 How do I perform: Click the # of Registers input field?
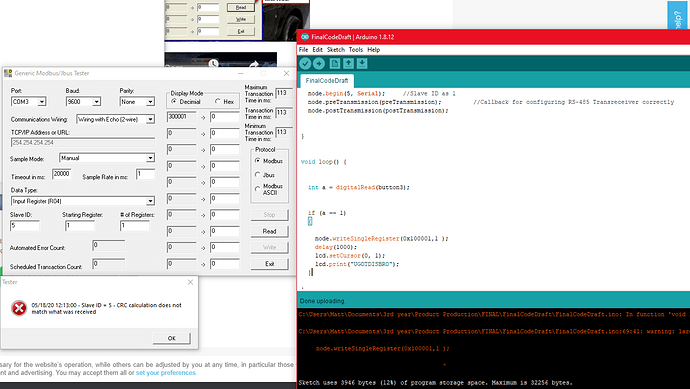click(x=135, y=226)
